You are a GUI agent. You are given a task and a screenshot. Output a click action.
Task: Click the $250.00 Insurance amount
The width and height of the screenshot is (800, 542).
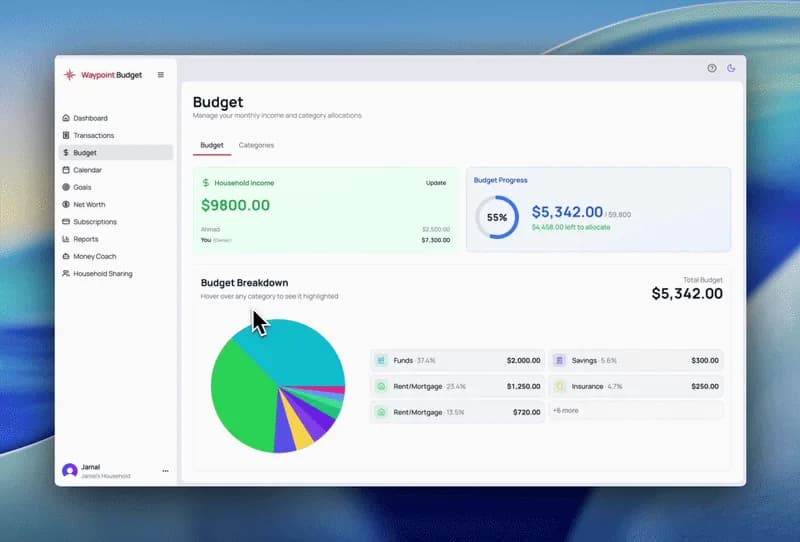[705, 386]
